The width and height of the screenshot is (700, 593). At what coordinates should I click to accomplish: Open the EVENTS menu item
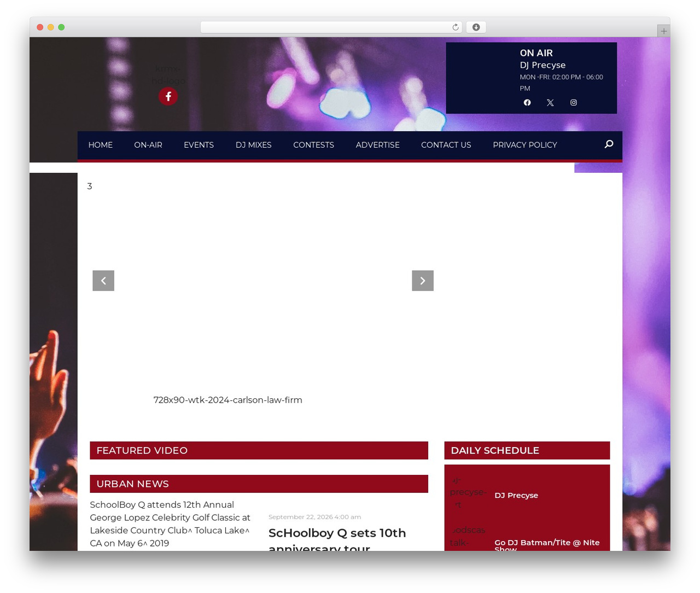point(199,145)
